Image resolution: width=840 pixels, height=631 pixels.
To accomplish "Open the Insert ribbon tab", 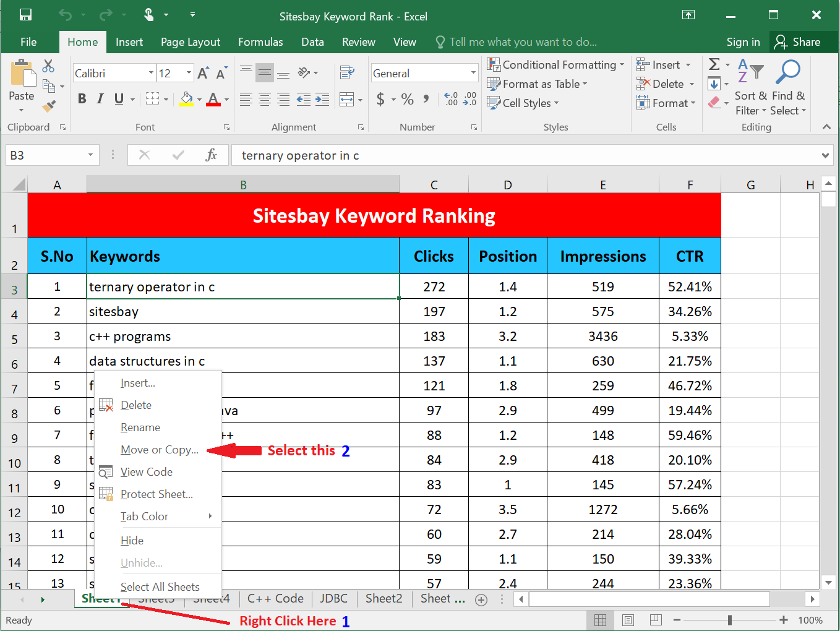I will (129, 42).
